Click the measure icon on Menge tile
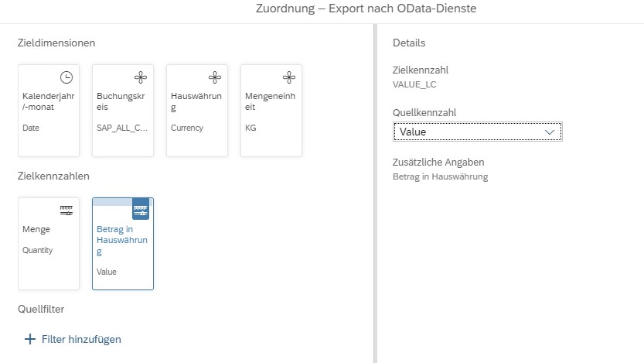Image resolution: width=644 pixels, height=363 pixels. (x=66, y=211)
